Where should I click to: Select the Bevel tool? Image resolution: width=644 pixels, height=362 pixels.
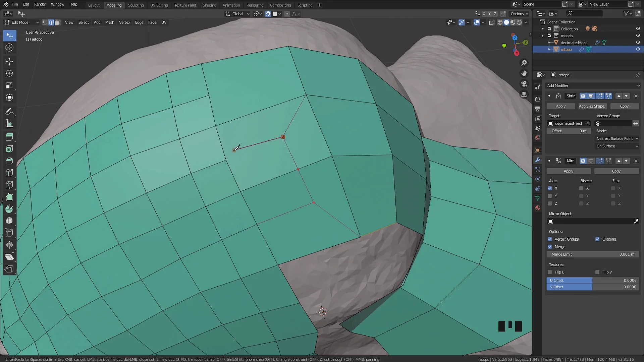click(9, 161)
